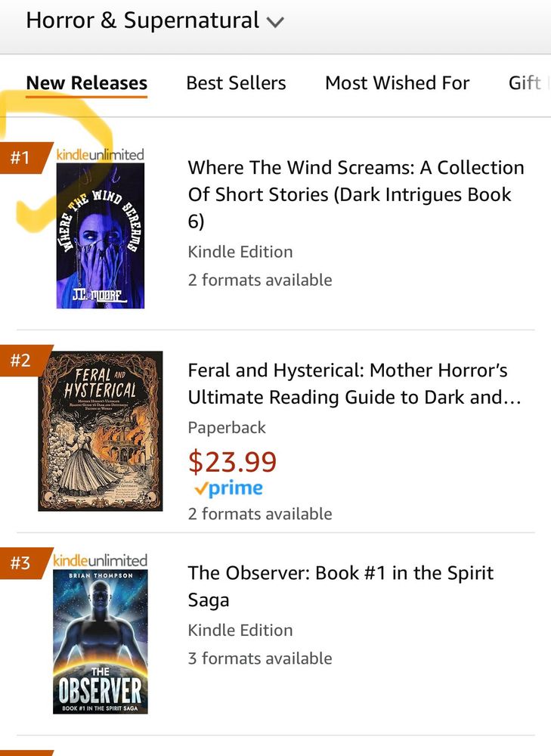Tap The Observer book cover

point(101,641)
